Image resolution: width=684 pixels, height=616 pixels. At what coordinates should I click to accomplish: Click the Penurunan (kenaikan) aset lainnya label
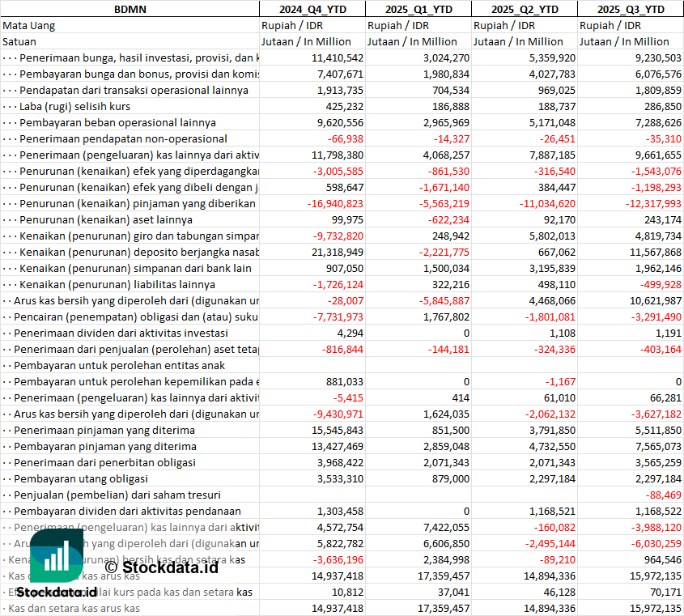[x=105, y=219]
